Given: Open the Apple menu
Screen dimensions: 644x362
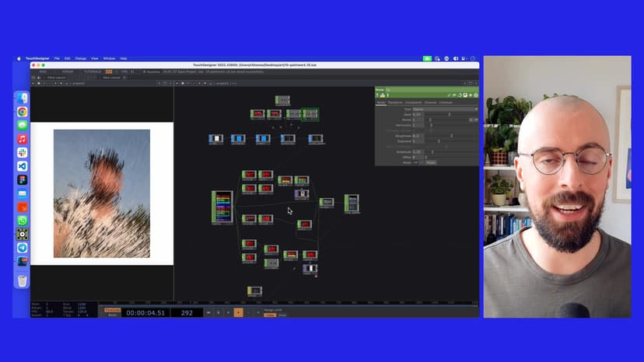Looking at the screenshot, I should coord(19,59).
